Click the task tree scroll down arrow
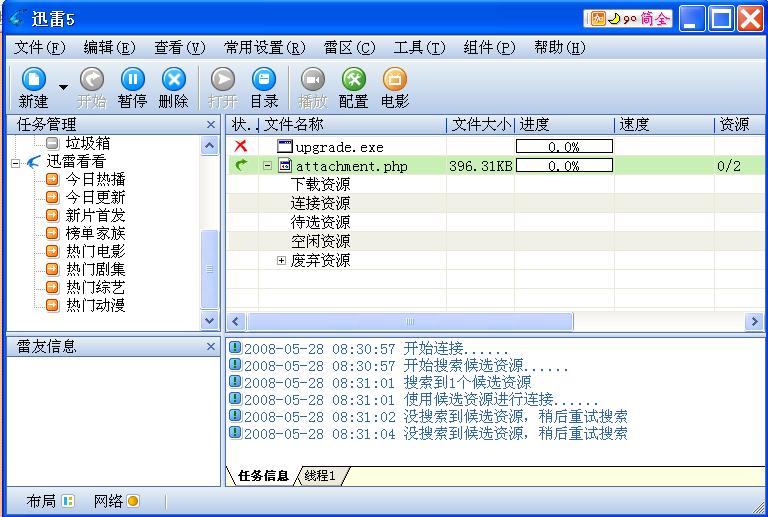 pos(210,321)
